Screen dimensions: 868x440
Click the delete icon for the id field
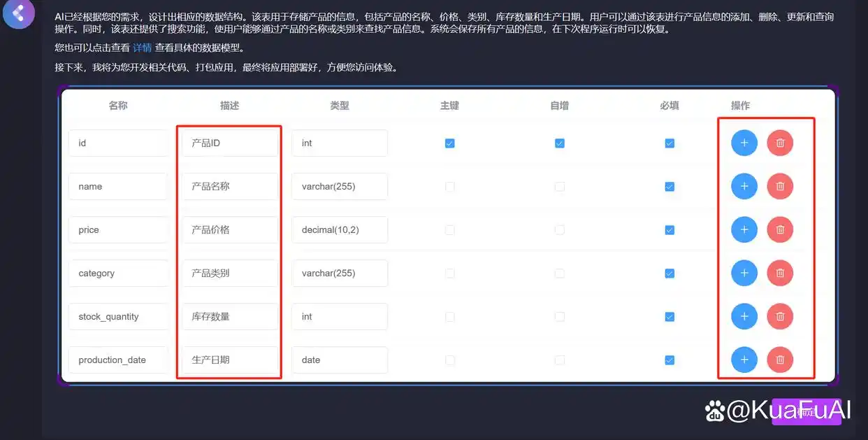780,143
